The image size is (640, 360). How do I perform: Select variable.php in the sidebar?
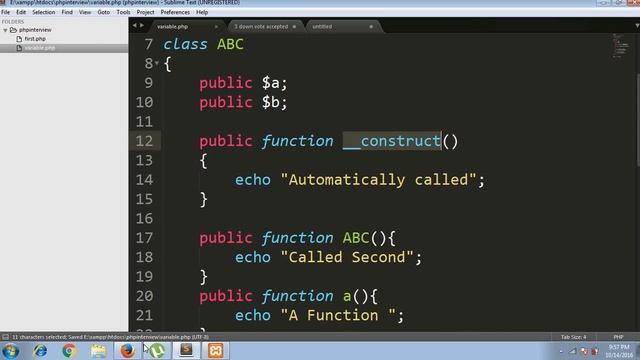(40, 48)
